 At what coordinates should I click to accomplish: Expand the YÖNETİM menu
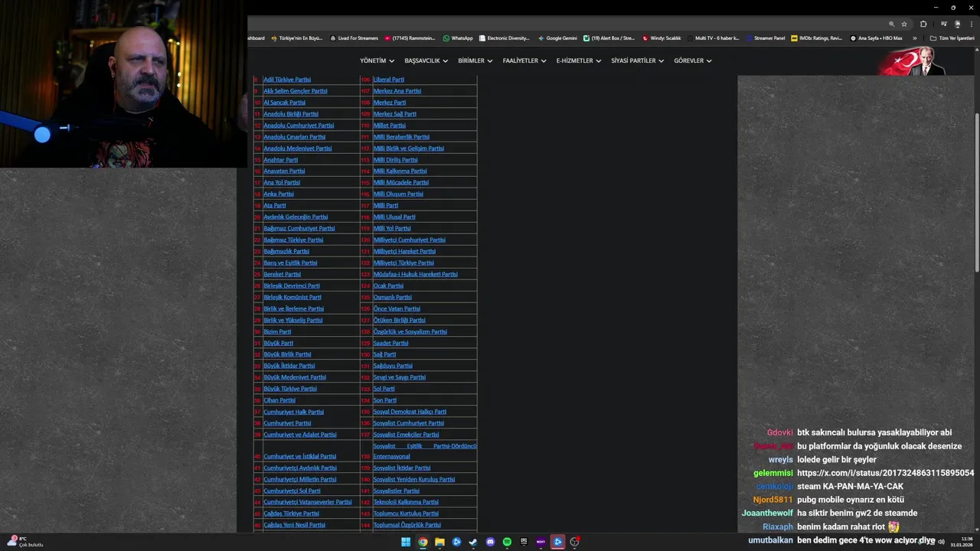pos(377,60)
